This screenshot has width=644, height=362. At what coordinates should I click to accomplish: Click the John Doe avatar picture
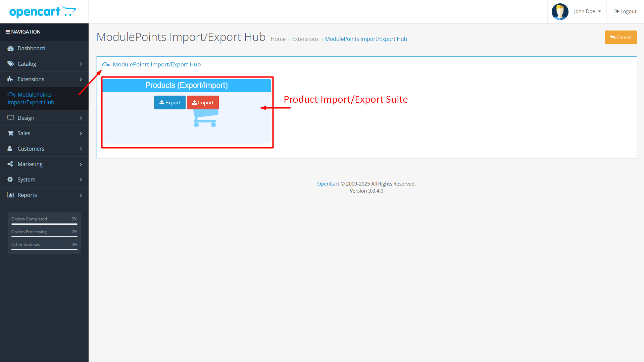(x=560, y=12)
